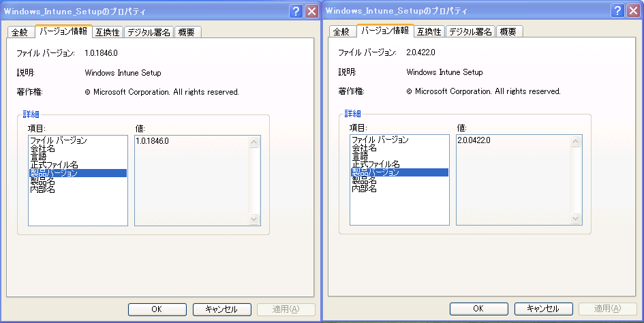Click キャンセル in left window

click(x=221, y=309)
